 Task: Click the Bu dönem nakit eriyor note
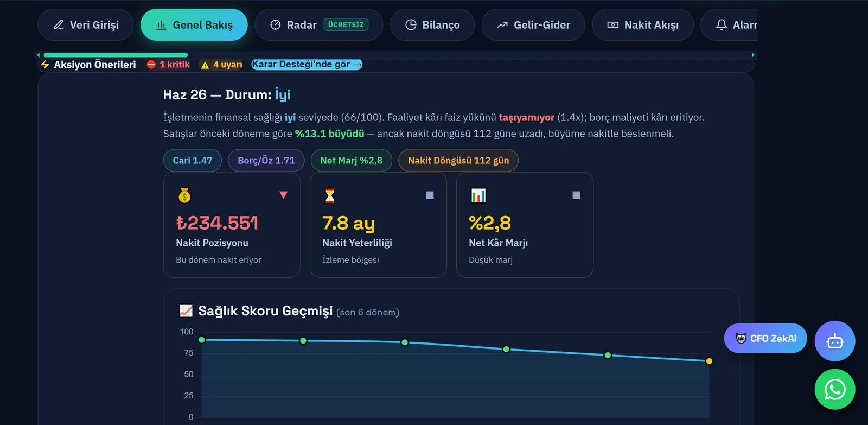pos(219,260)
